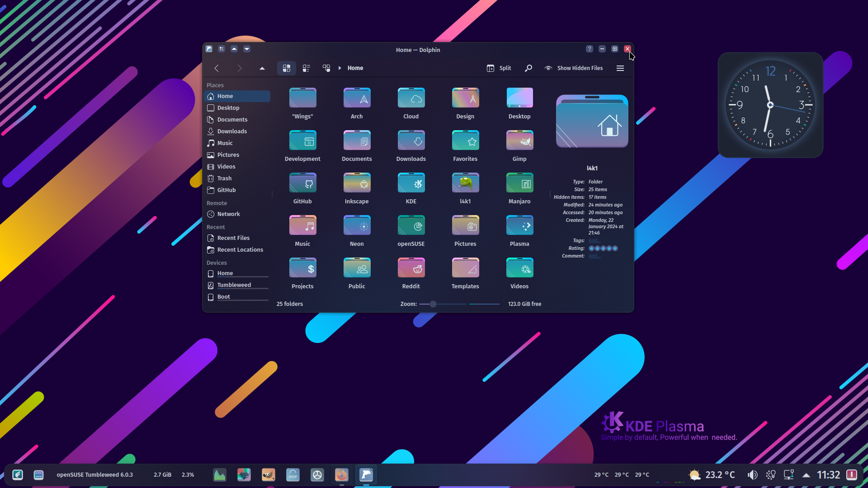Select Documents in Places sidebar

point(237,120)
